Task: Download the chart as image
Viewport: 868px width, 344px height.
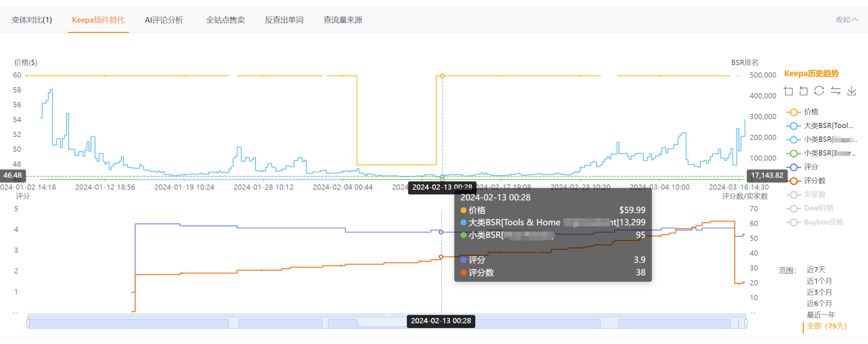Action: pos(852,91)
